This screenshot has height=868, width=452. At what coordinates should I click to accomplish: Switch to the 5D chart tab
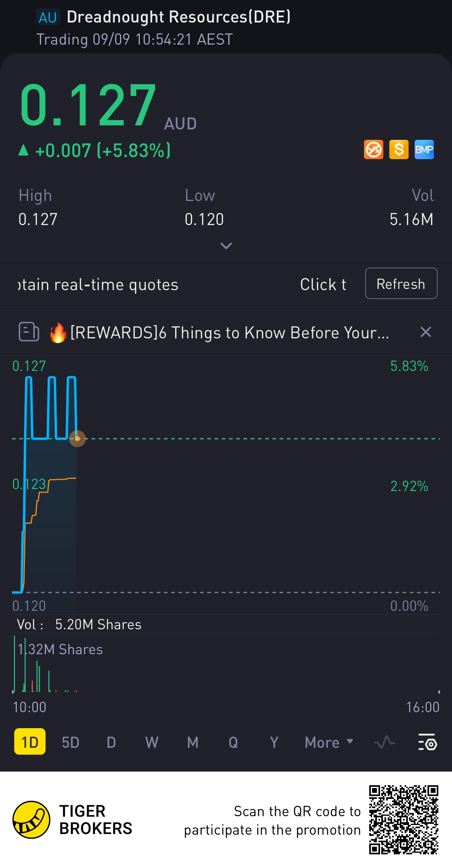(x=70, y=742)
